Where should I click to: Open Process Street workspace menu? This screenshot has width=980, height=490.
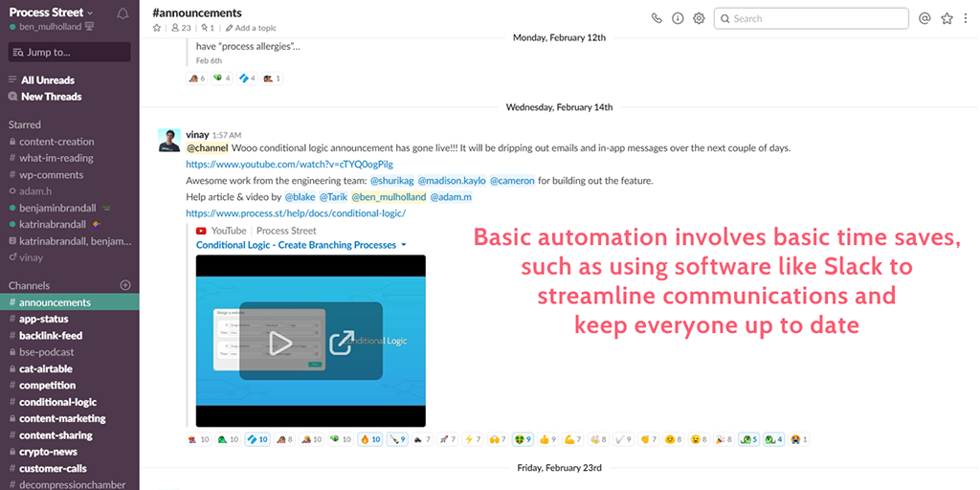(51, 11)
